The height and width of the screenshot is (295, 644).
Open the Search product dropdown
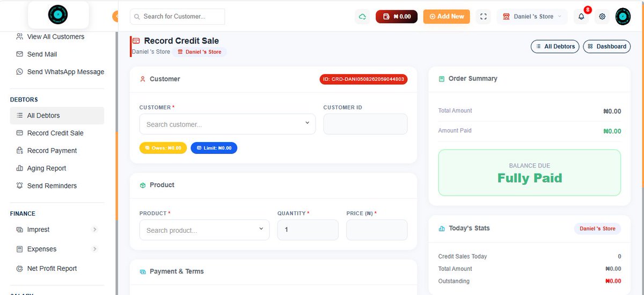coord(204,230)
